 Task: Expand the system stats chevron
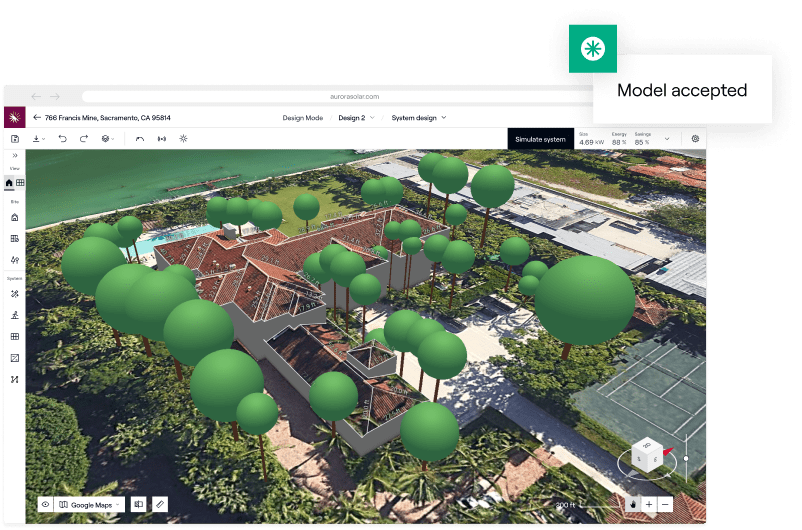(x=667, y=139)
